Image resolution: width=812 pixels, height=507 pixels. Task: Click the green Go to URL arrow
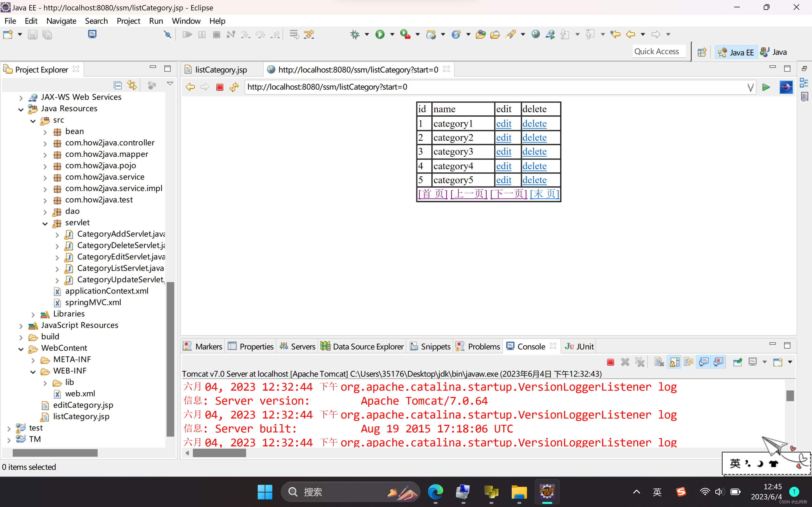[x=766, y=87]
